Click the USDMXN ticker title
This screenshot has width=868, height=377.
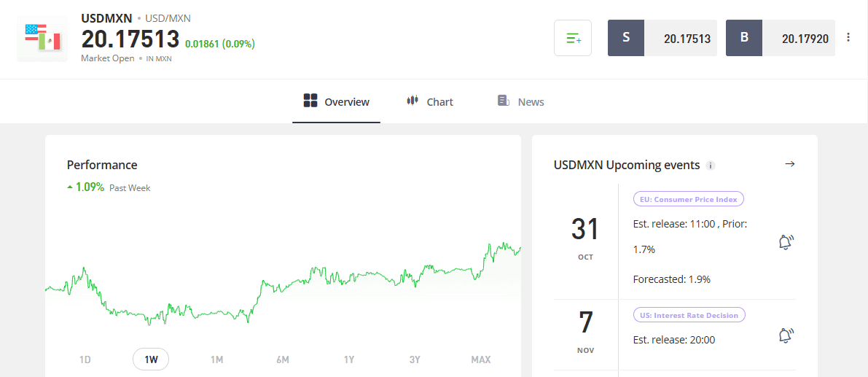tap(107, 18)
